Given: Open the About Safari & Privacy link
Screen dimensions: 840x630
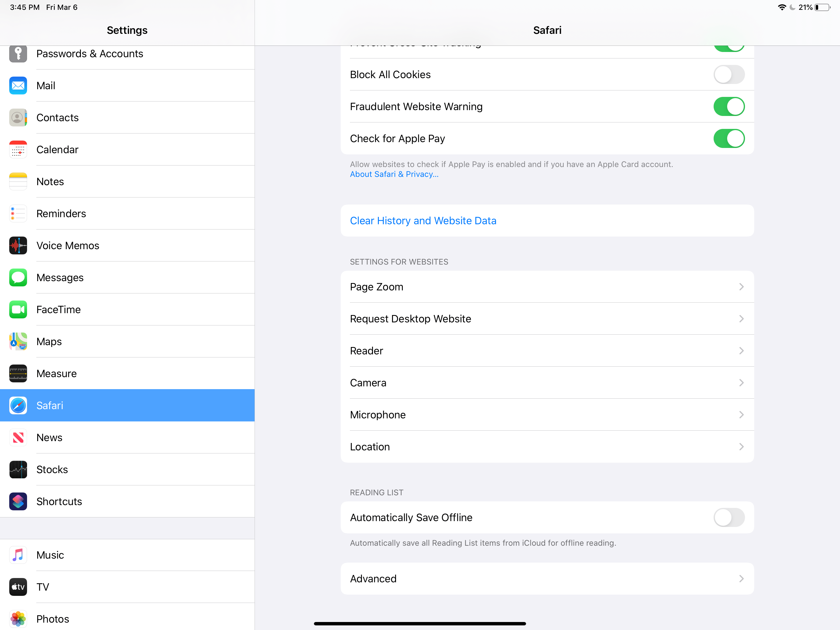Looking at the screenshot, I should 394,174.
